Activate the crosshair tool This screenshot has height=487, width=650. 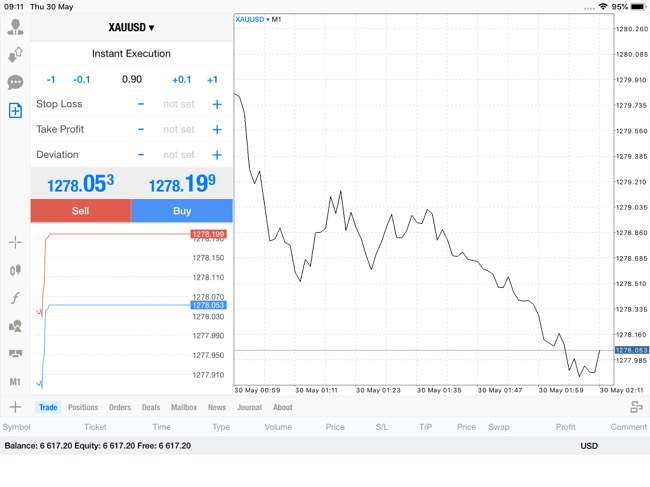point(15,242)
